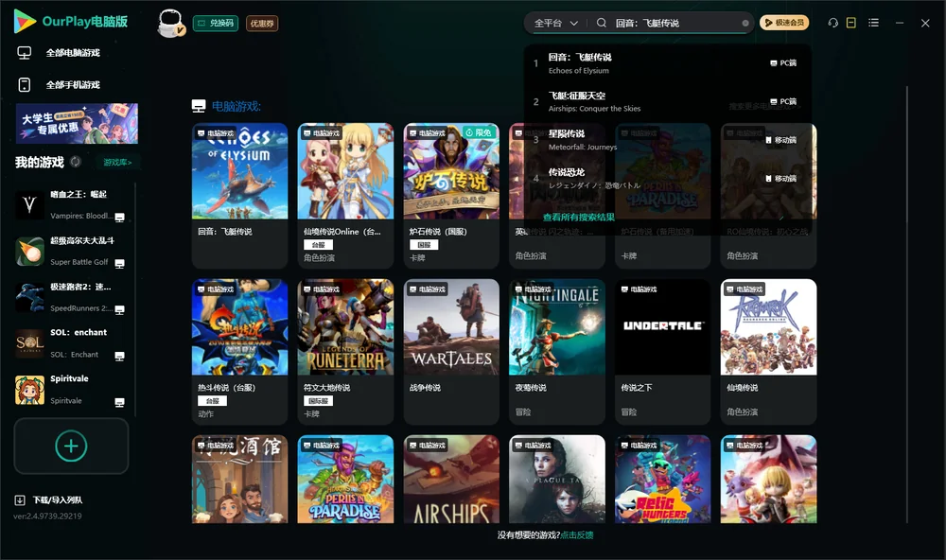This screenshot has width=946, height=560.
Task: Click the search magnifier icon
Action: click(x=602, y=23)
